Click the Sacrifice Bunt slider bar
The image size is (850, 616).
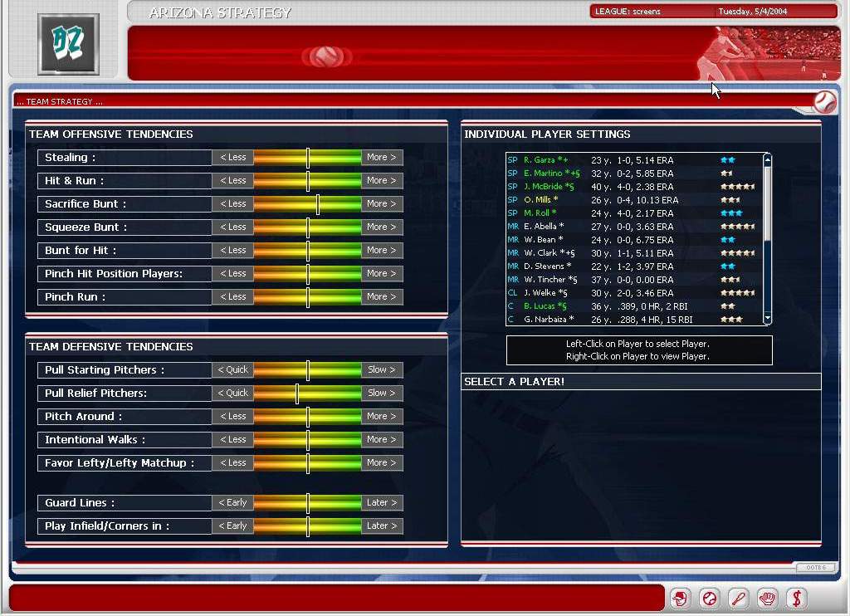click(x=307, y=203)
